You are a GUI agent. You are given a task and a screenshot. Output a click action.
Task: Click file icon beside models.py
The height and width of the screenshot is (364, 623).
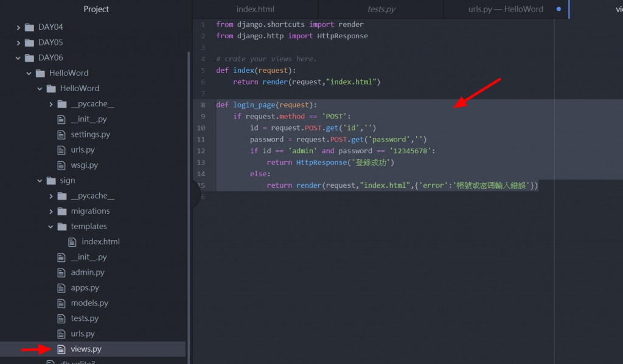pyautogui.click(x=61, y=303)
